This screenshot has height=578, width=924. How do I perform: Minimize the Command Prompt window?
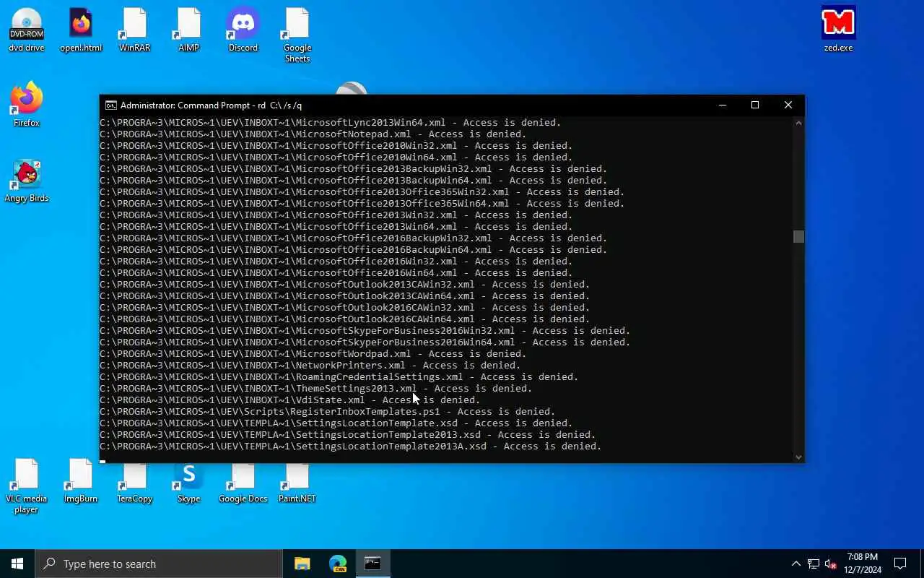click(723, 105)
